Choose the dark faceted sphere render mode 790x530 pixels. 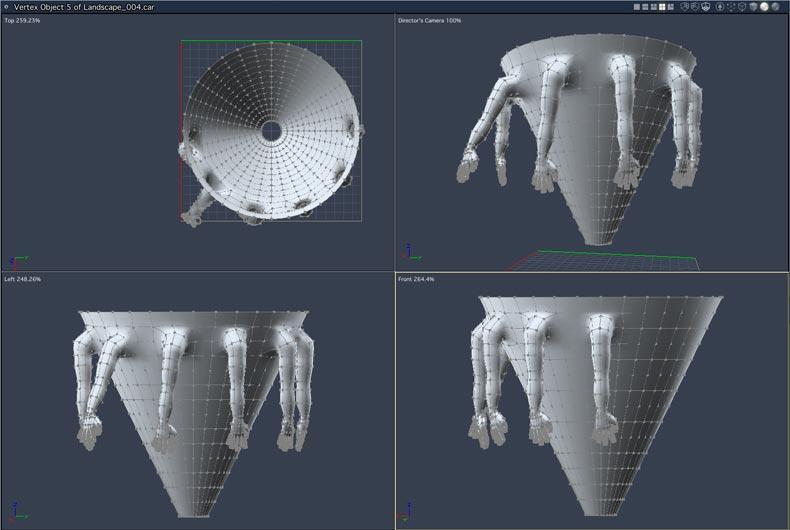[x=753, y=7]
